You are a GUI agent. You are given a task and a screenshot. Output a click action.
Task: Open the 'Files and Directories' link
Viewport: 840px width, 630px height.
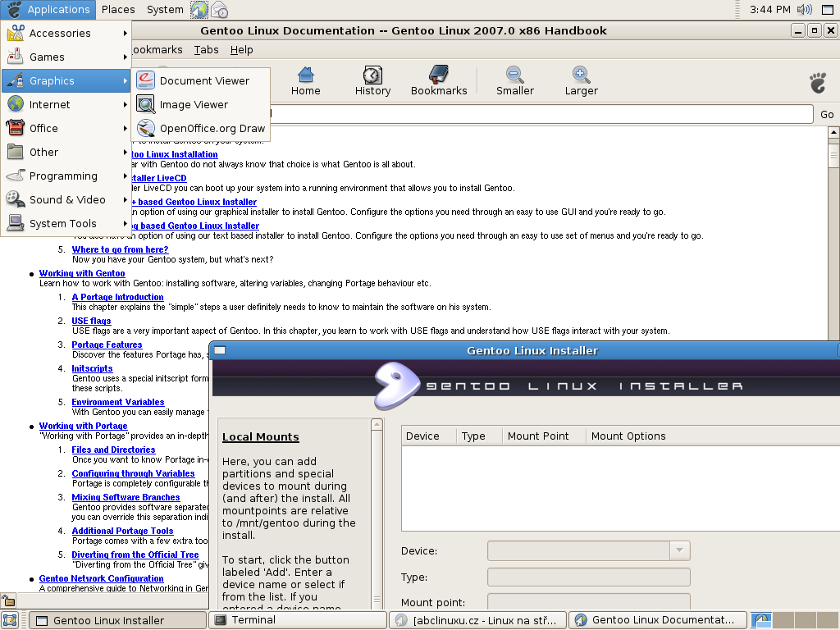click(x=113, y=450)
